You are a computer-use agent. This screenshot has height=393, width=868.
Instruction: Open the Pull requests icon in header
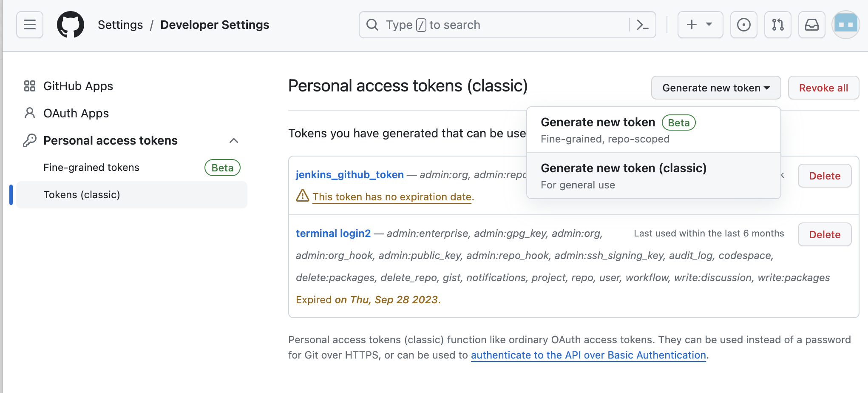[777, 25]
